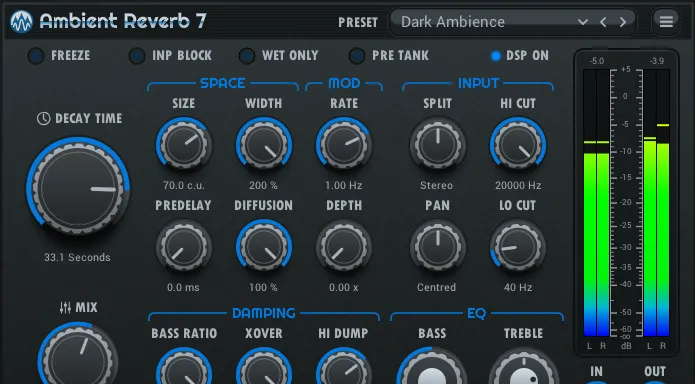Image resolution: width=695 pixels, height=384 pixels.
Task: Go to next preset with right arrow
Action: [x=623, y=22]
